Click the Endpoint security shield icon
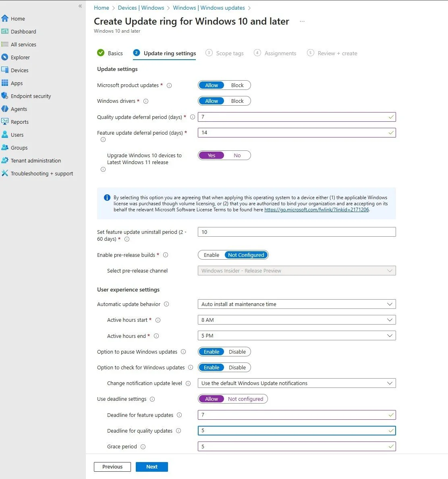 (4, 96)
